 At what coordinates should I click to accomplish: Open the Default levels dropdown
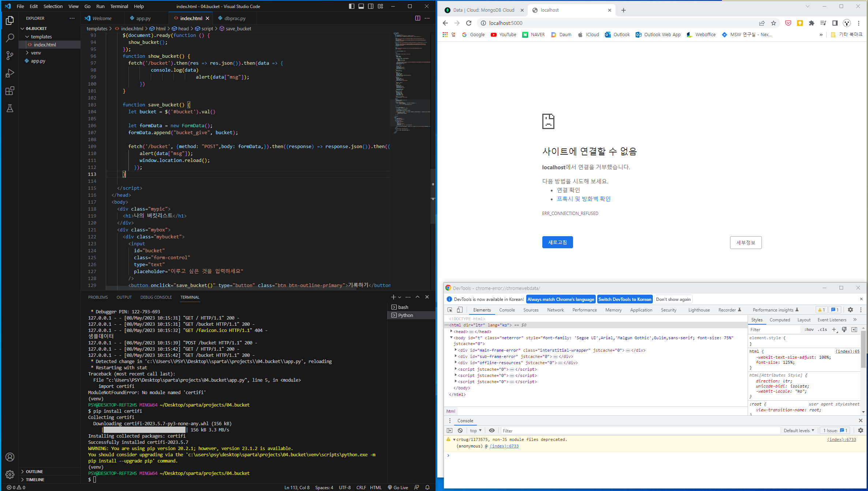pyautogui.click(x=799, y=430)
